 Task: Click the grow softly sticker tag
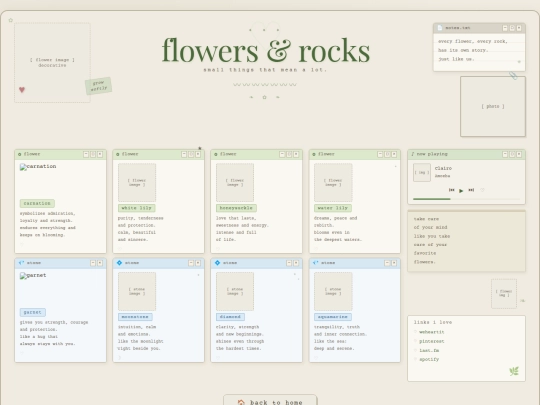[x=98, y=86]
